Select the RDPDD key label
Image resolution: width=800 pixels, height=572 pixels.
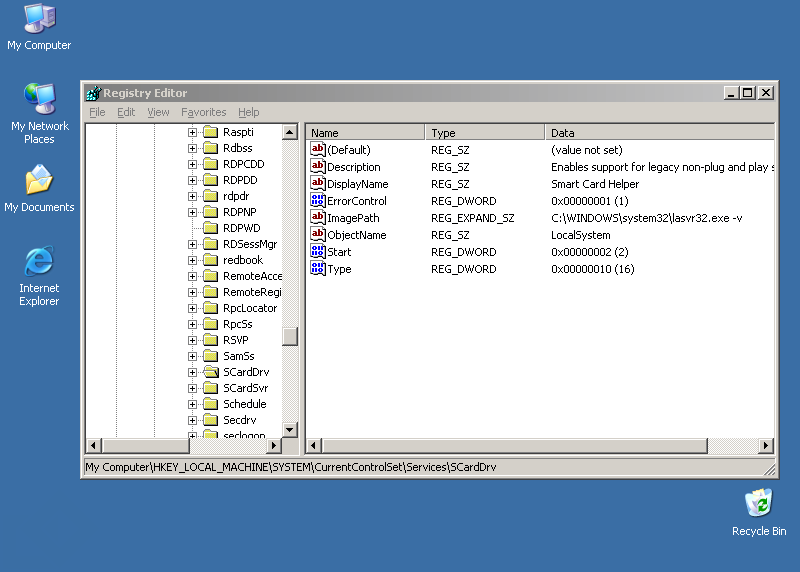click(x=240, y=180)
